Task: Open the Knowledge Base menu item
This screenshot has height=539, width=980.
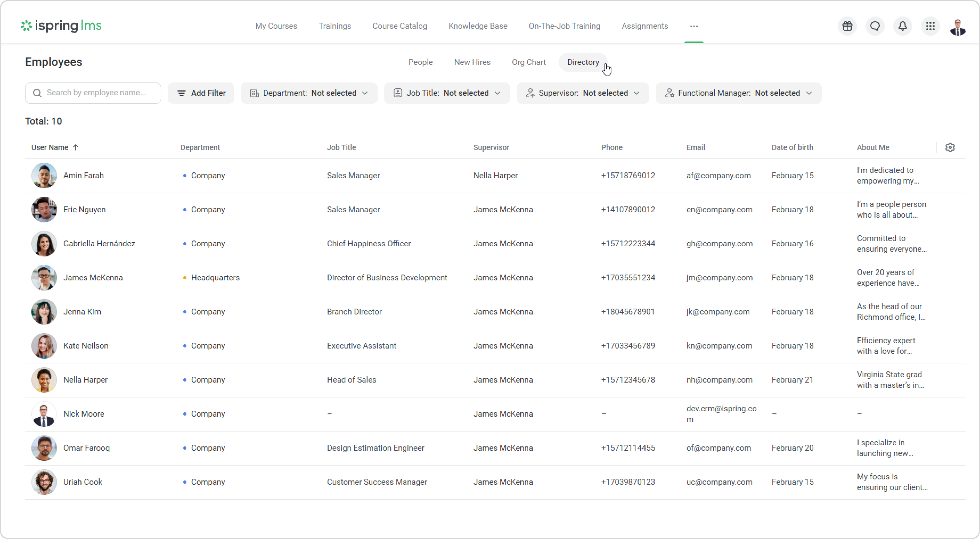Action: (x=478, y=26)
